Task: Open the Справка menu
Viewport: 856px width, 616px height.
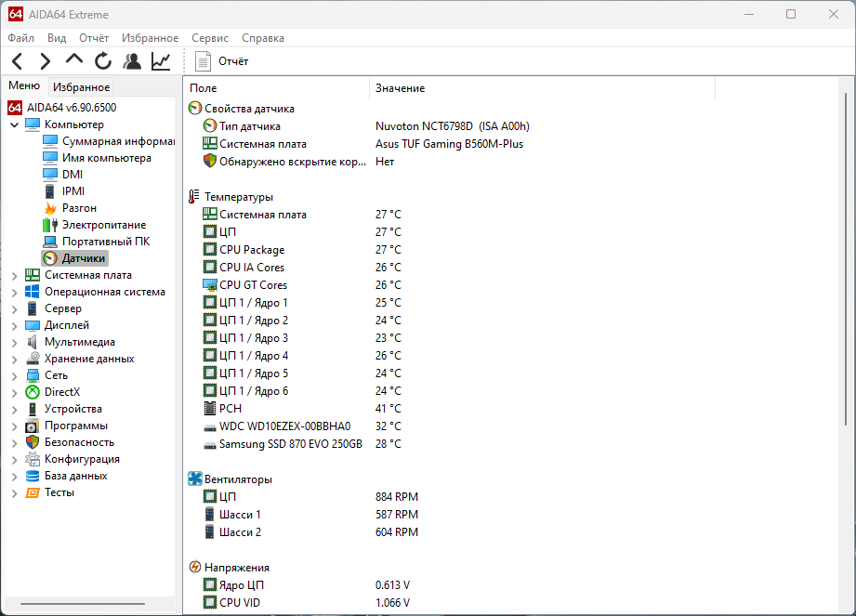Action: [x=263, y=38]
